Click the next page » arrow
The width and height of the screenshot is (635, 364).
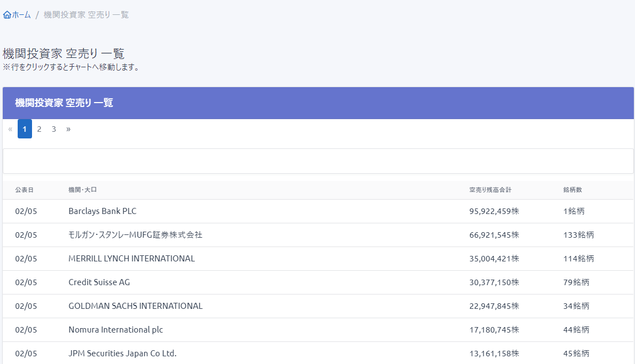(68, 129)
